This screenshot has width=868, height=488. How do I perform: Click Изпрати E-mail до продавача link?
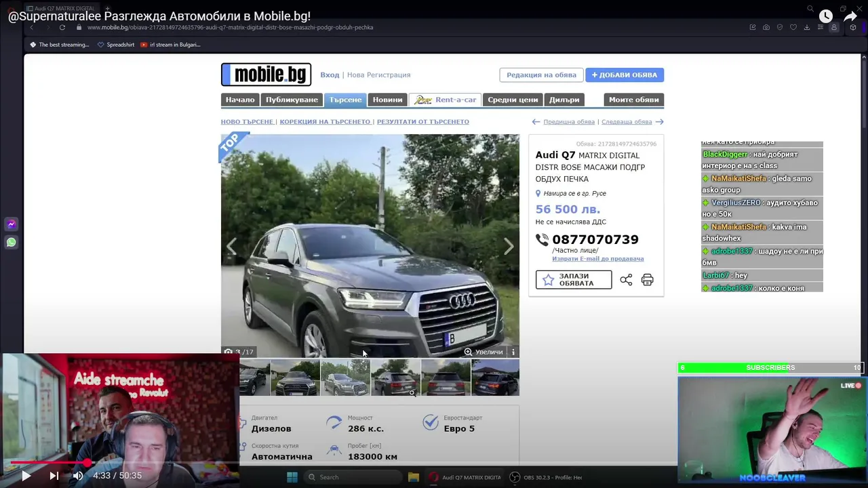click(597, 259)
